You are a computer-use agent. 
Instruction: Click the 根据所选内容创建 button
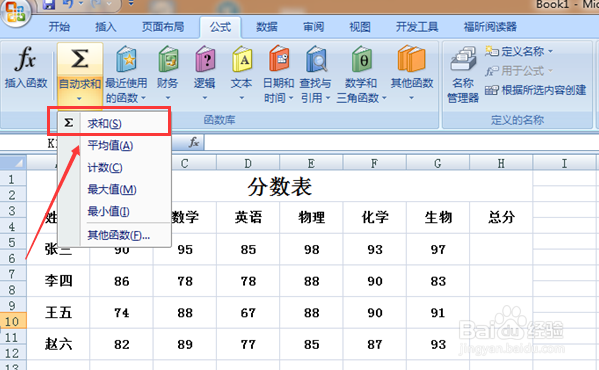[x=536, y=90]
